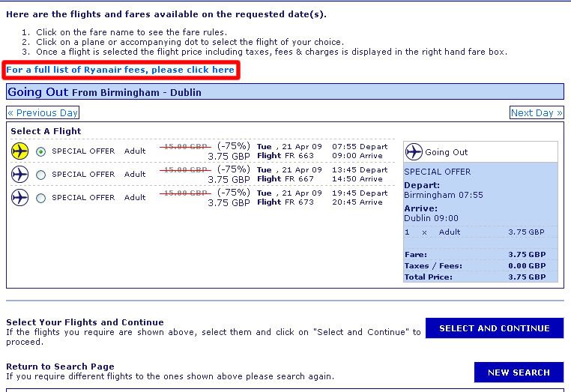This screenshot has width=571, height=392.
Task: Open fare rules for FR 667 SPECIAL OFFER
Action: click(x=83, y=175)
